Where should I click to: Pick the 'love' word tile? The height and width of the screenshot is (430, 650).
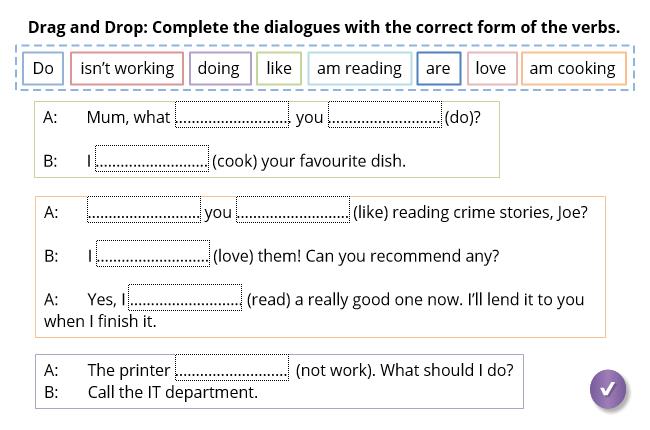click(492, 68)
